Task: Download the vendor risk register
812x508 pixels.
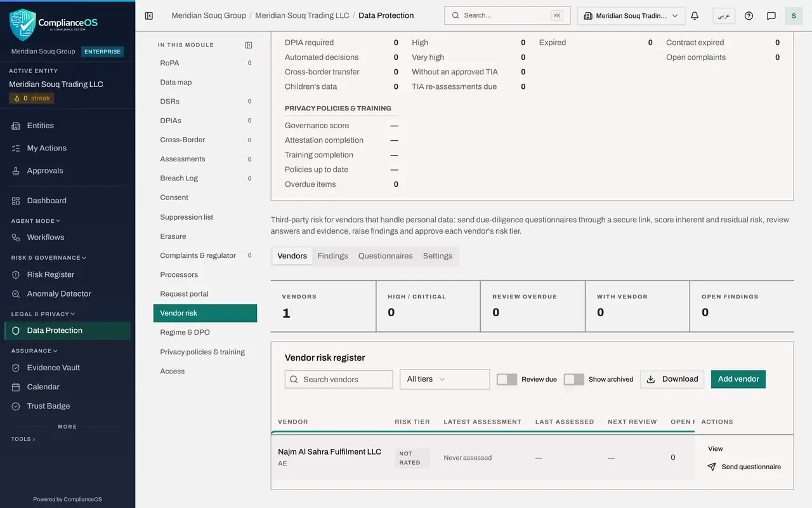Action: pos(672,379)
